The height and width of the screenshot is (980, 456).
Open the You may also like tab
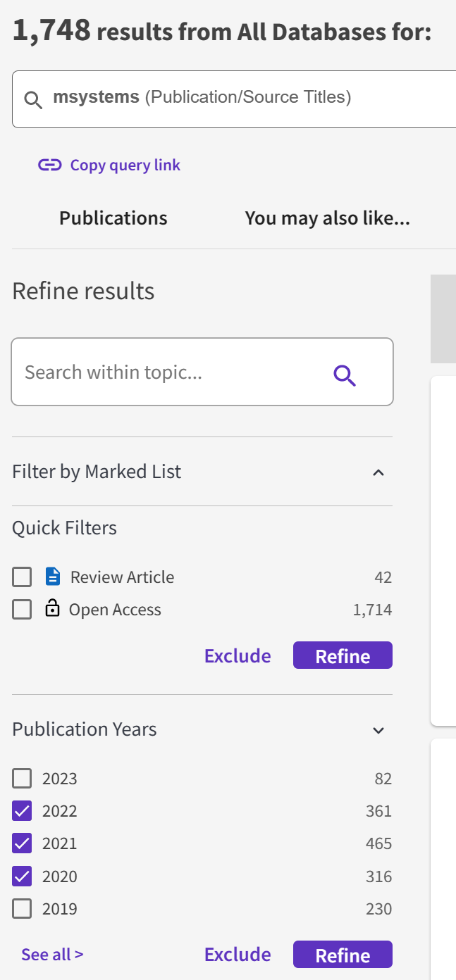pos(327,218)
